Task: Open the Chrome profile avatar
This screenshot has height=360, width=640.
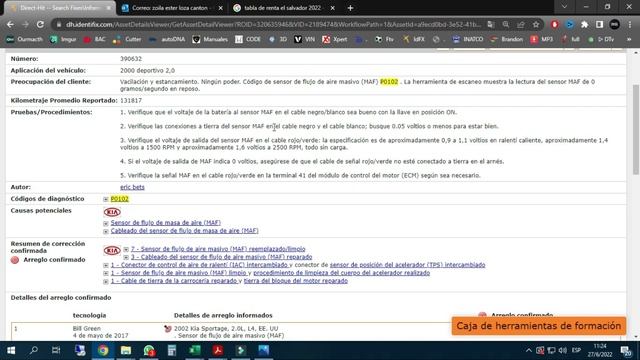Action: [614, 24]
